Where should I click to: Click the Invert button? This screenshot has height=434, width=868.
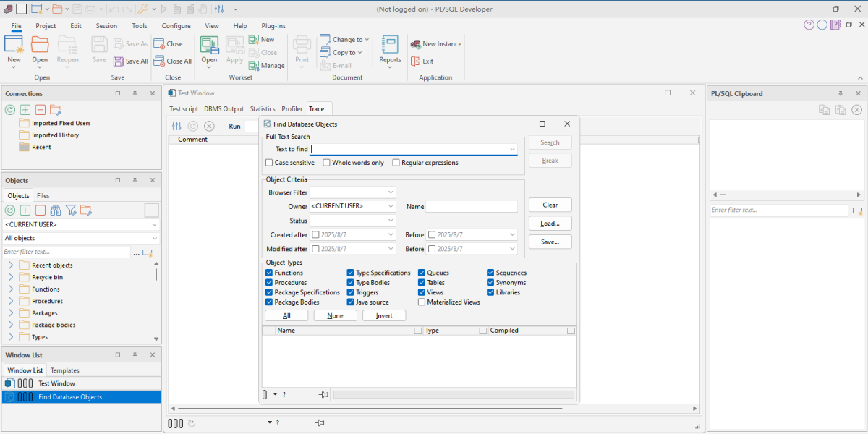[x=384, y=316]
